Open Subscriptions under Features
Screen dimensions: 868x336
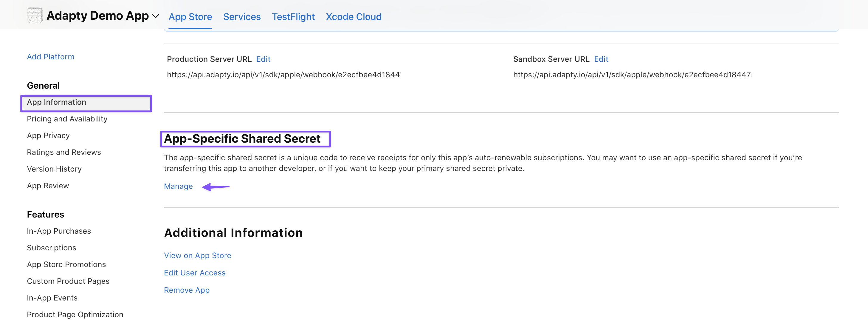(51, 248)
